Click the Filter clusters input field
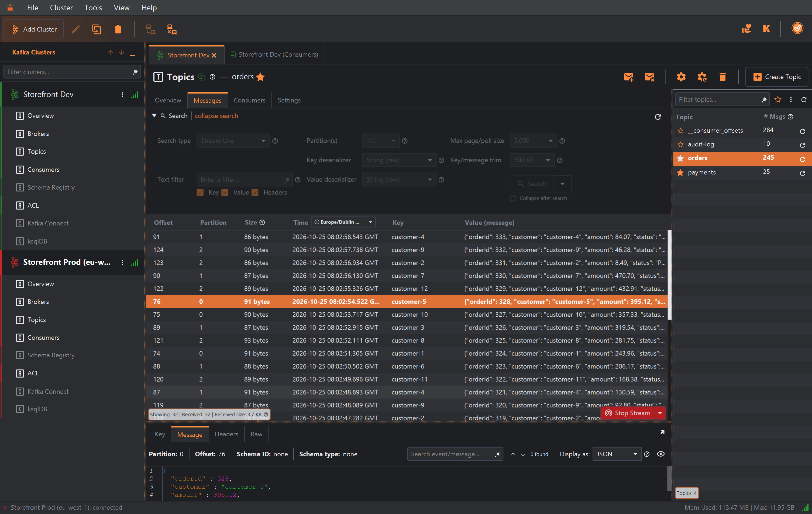The height and width of the screenshot is (514, 812). click(72, 72)
